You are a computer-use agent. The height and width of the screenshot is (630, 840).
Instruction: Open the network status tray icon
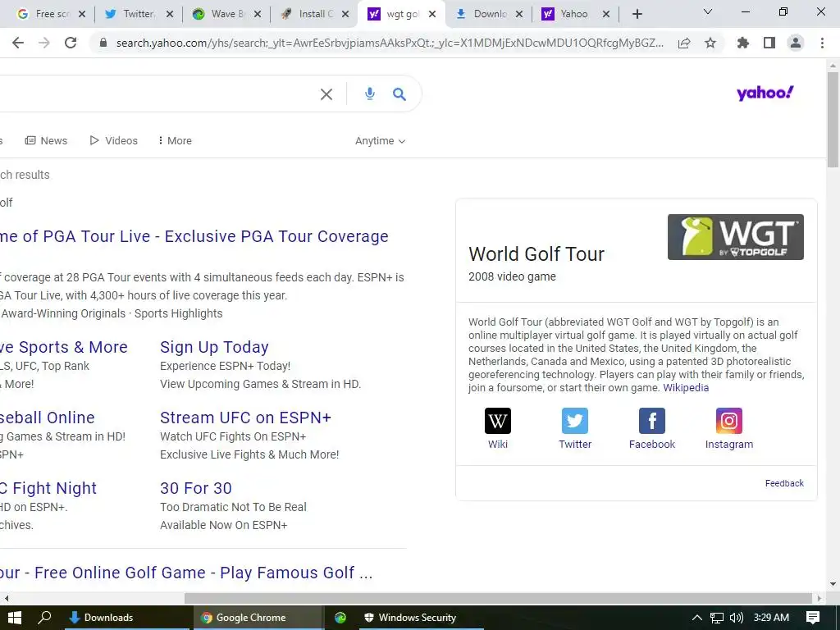pyautogui.click(x=717, y=618)
